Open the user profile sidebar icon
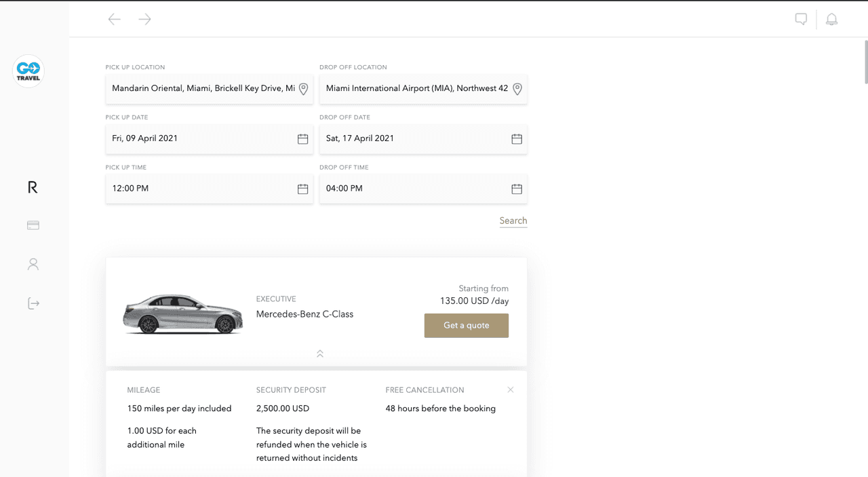The width and height of the screenshot is (868, 477). [x=33, y=264]
